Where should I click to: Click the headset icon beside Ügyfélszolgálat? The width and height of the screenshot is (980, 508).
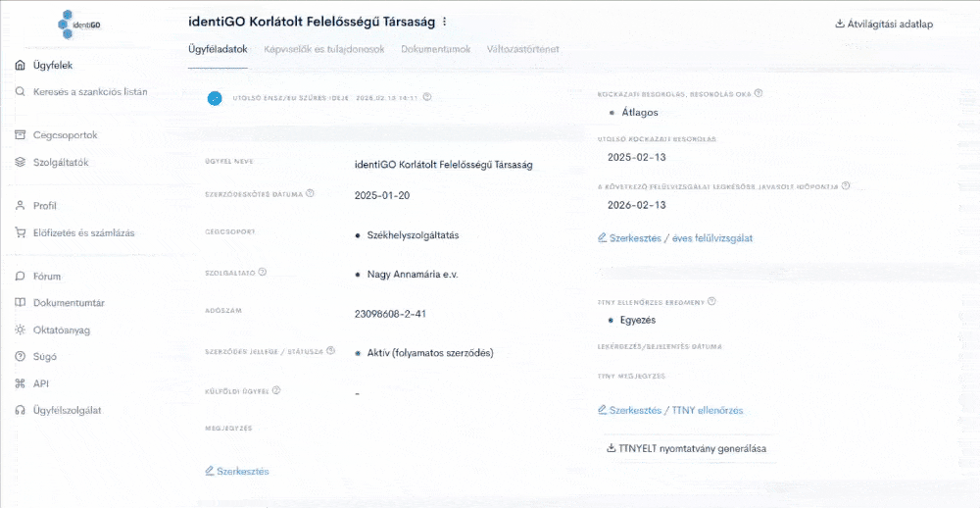[20, 410]
